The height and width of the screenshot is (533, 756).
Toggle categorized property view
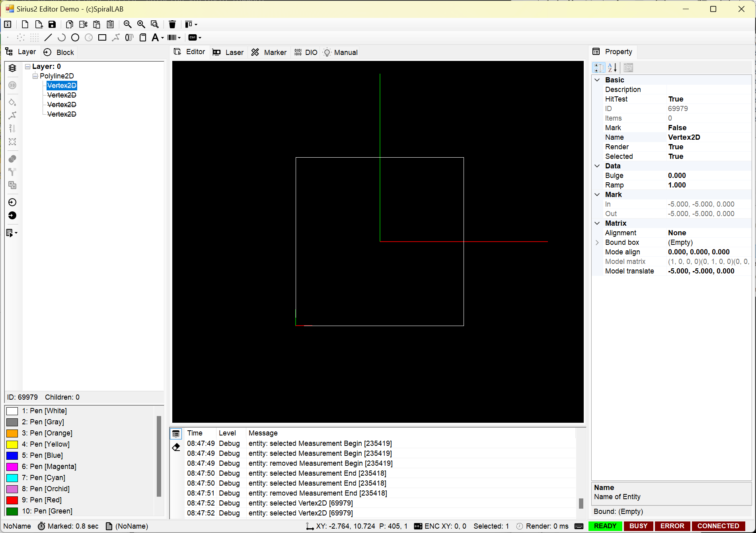click(599, 68)
